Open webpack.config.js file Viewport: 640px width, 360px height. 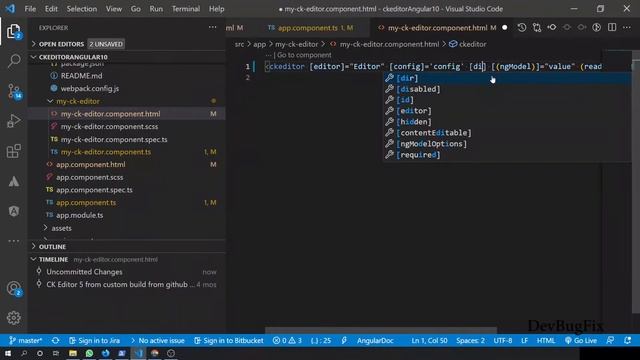point(90,88)
